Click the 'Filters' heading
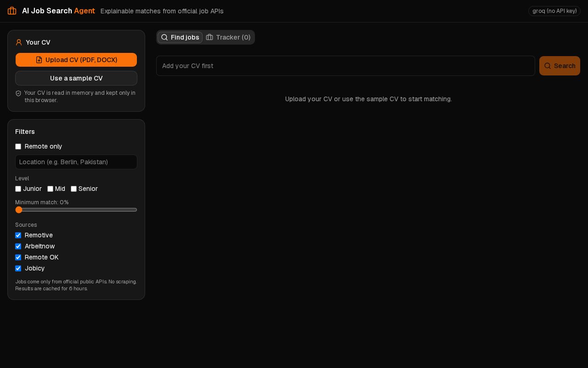Screen dimensions: 588x368 25,132
